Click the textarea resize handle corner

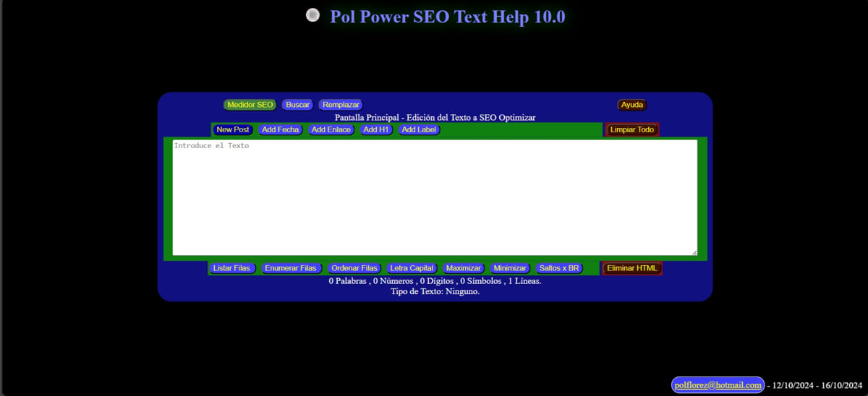click(x=694, y=252)
